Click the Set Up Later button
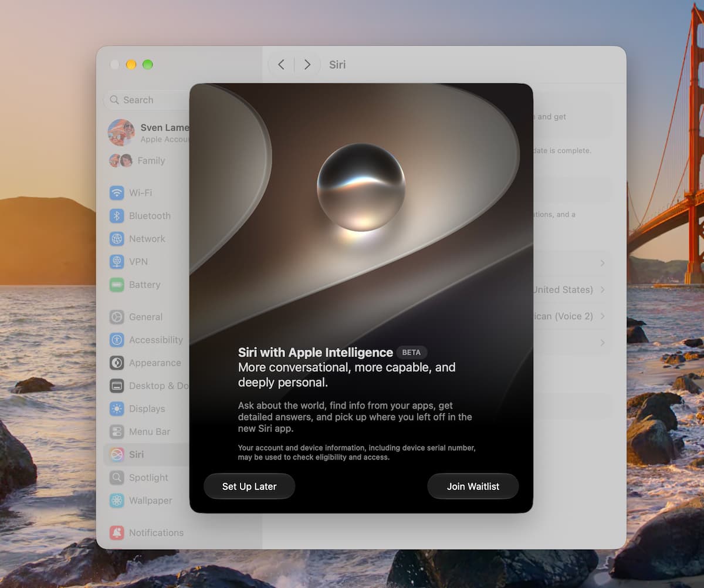704x588 pixels. [x=249, y=486]
